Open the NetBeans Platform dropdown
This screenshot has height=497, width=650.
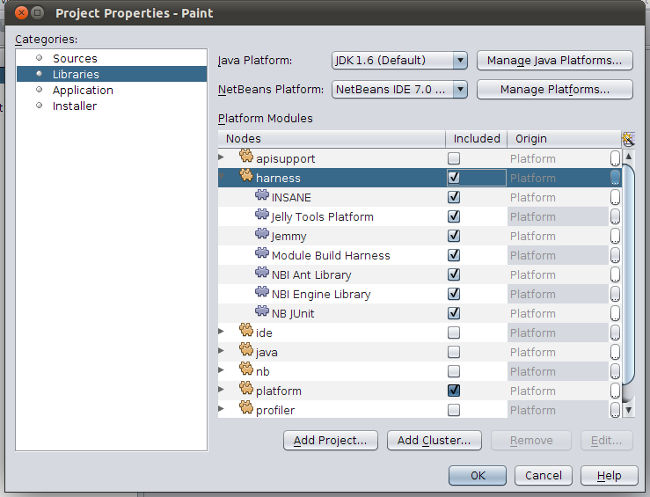click(399, 90)
